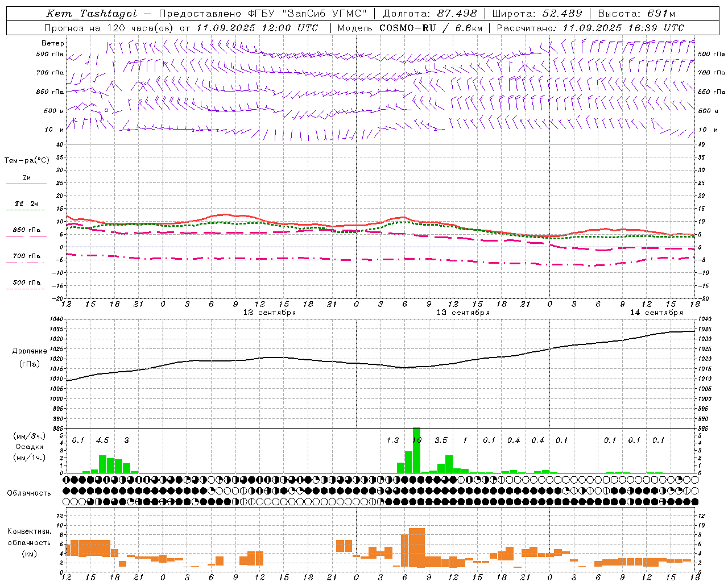
Task: Click the 700 гПа legend entry in temperature panel
Action: click(27, 256)
